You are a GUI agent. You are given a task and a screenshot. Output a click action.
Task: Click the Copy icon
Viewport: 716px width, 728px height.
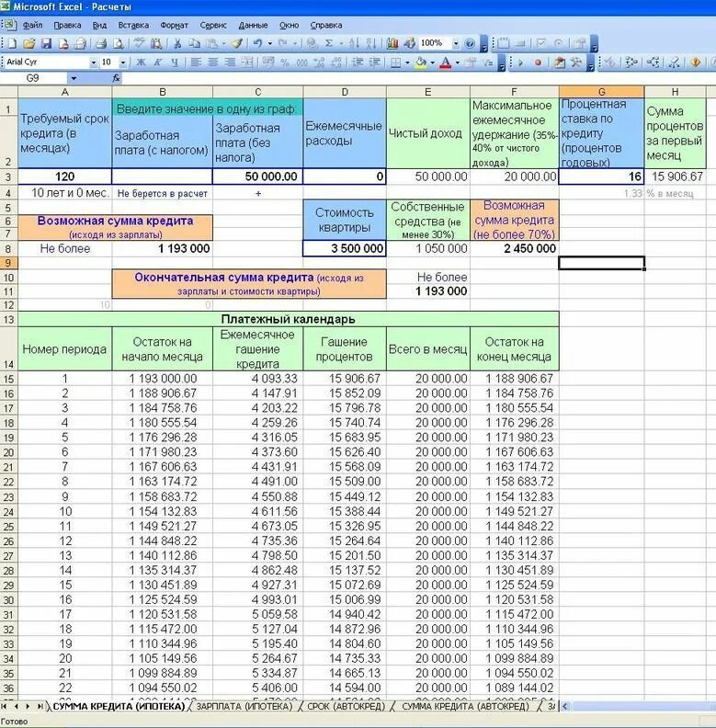(x=195, y=43)
